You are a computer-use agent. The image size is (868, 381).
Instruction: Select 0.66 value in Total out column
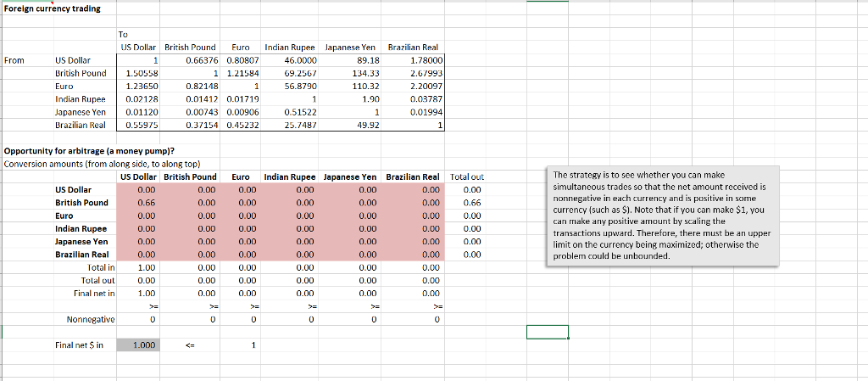tap(467, 203)
